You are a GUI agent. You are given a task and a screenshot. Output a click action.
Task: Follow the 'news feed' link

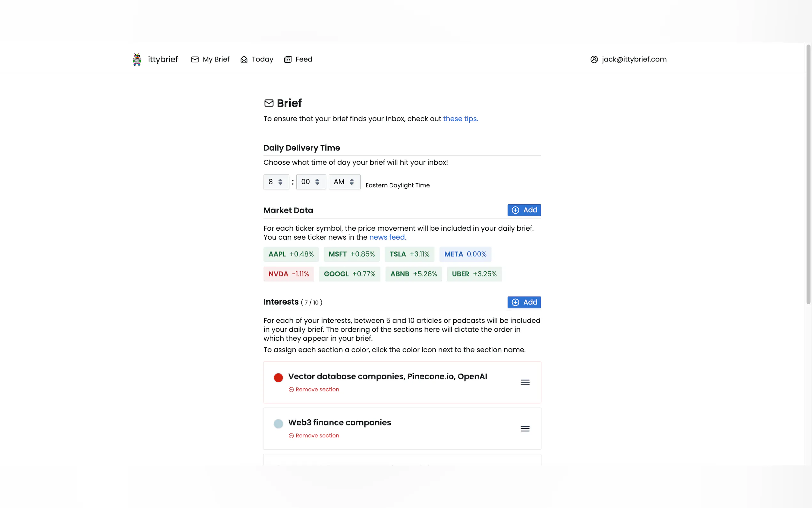[x=387, y=237]
